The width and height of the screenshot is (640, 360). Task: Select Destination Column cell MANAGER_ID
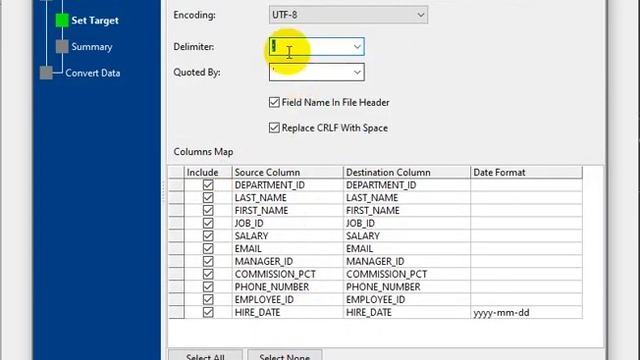point(407,261)
